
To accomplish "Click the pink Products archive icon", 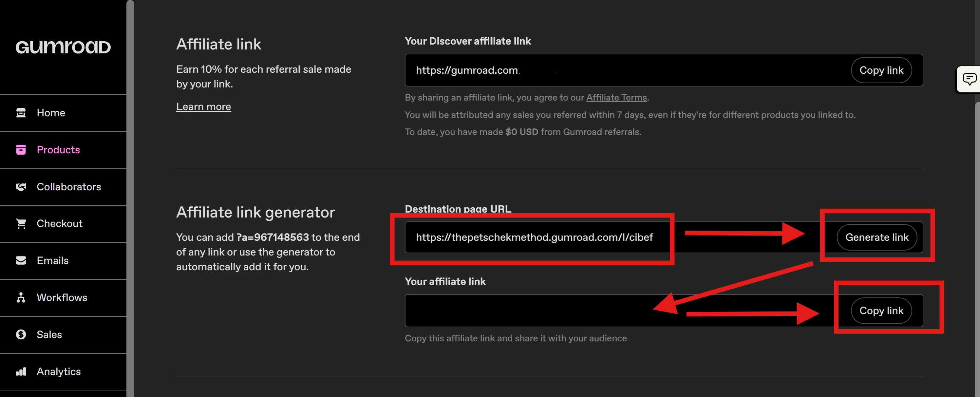I will pyautogui.click(x=21, y=150).
